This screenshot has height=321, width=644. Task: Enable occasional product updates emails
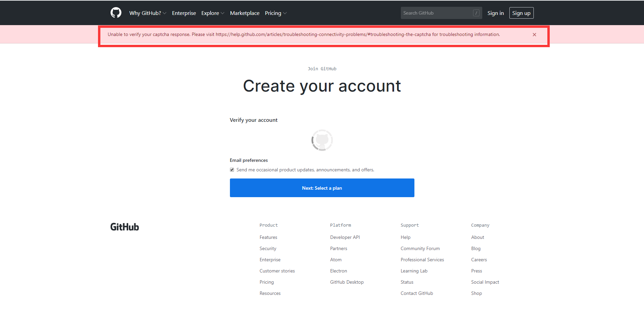point(232,170)
